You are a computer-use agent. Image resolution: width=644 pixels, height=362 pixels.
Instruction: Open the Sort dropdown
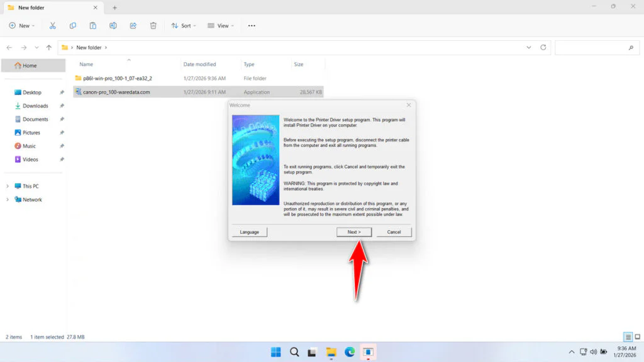(x=183, y=25)
